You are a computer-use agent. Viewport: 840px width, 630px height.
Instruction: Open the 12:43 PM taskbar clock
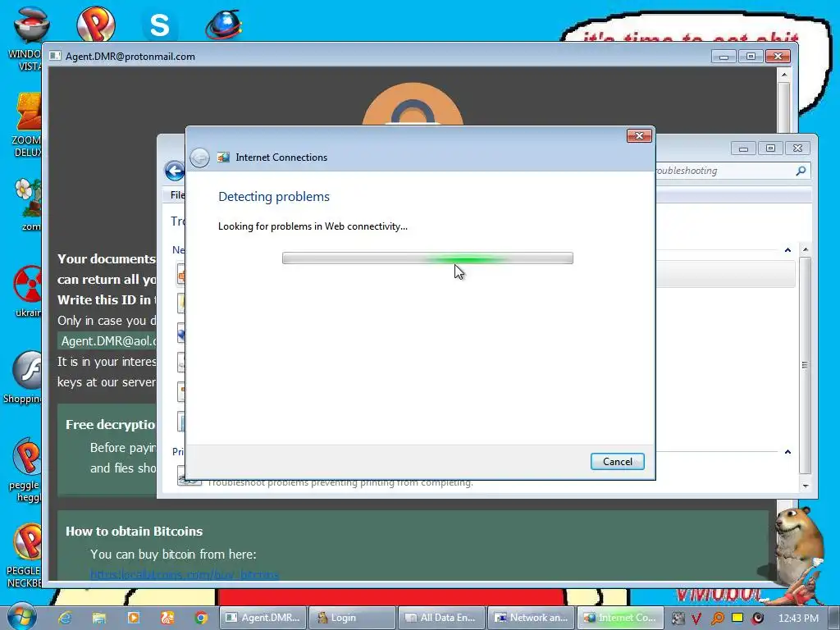[798, 619]
